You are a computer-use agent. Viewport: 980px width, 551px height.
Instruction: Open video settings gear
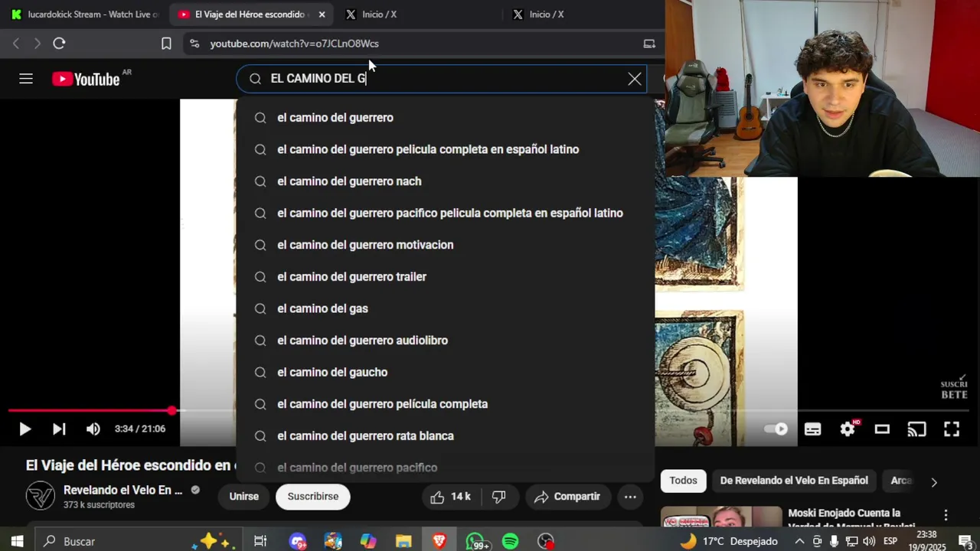pyautogui.click(x=848, y=429)
